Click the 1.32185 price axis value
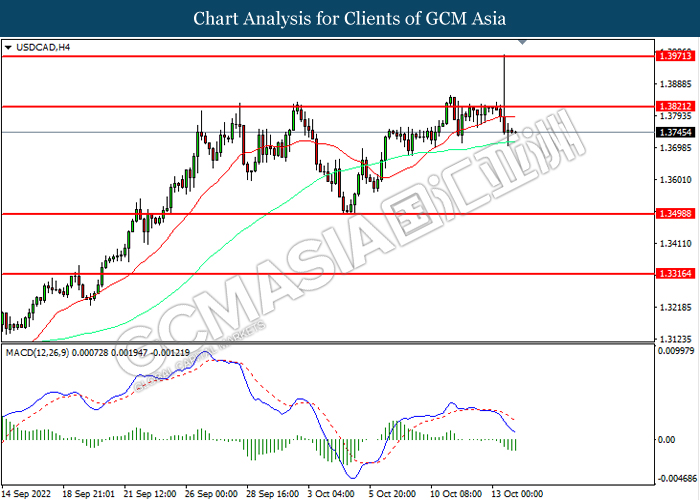 pos(676,308)
